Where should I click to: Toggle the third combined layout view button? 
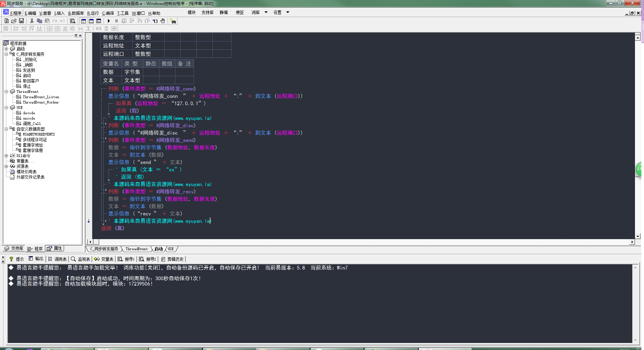[x=99, y=21]
